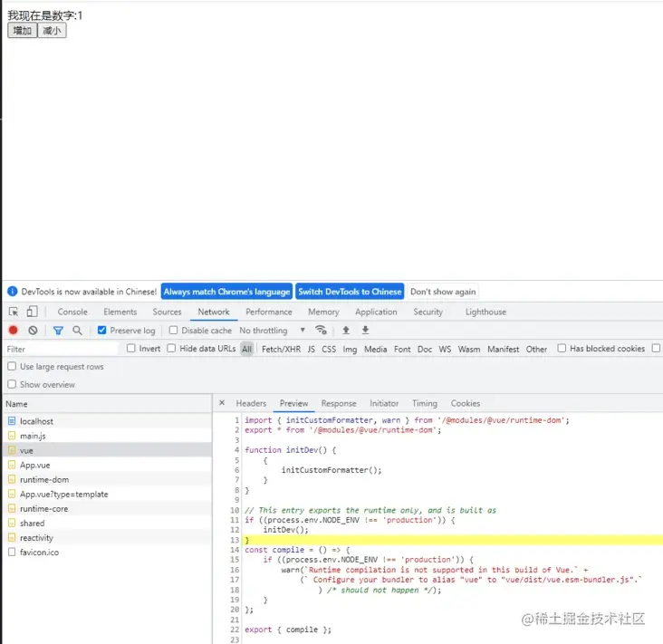Click the runtime-dom request file icon

[12, 479]
